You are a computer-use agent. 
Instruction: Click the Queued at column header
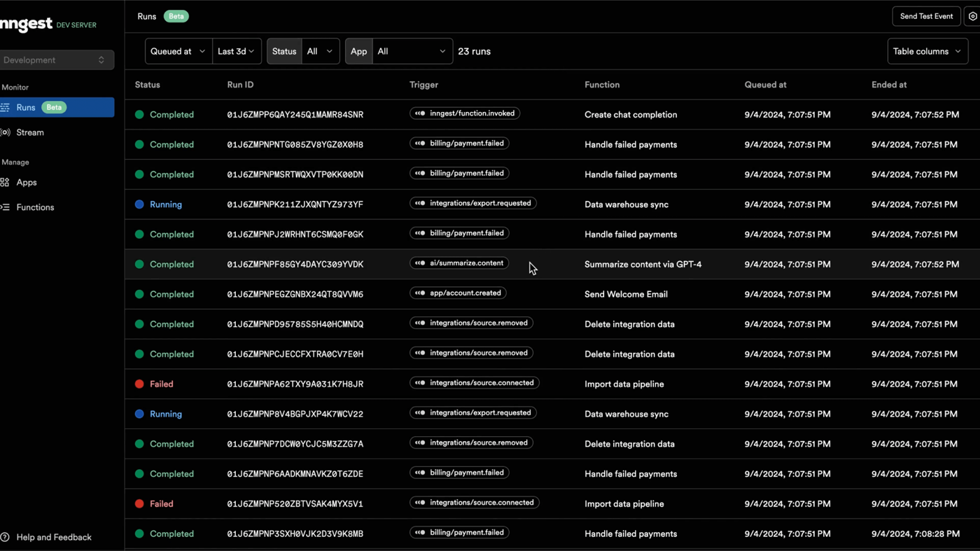pyautogui.click(x=765, y=85)
